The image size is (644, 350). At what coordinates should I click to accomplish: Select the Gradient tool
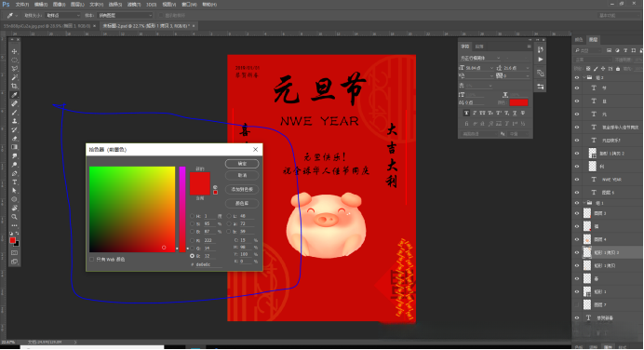14,147
